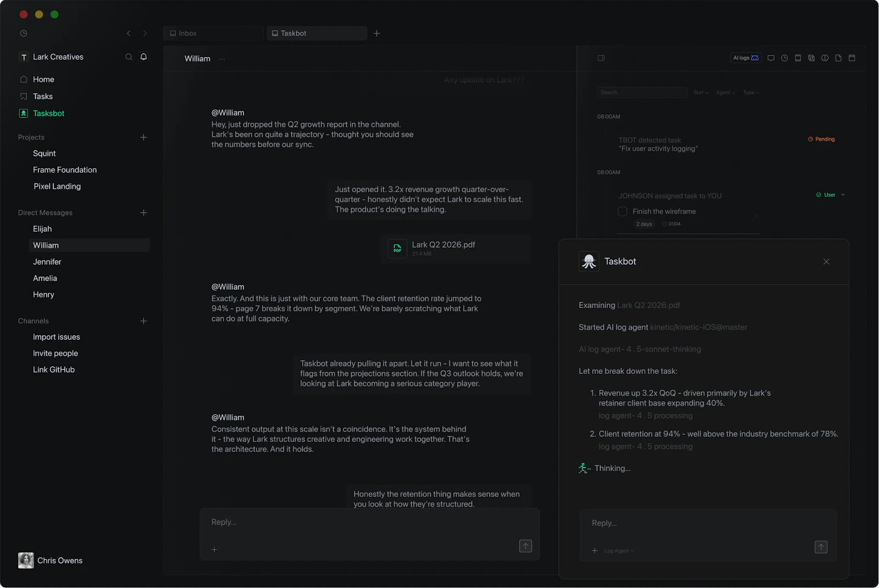Open the Lark Creatives workspace switcher
The height and width of the screenshot is (588, 879).
[52, 57]
